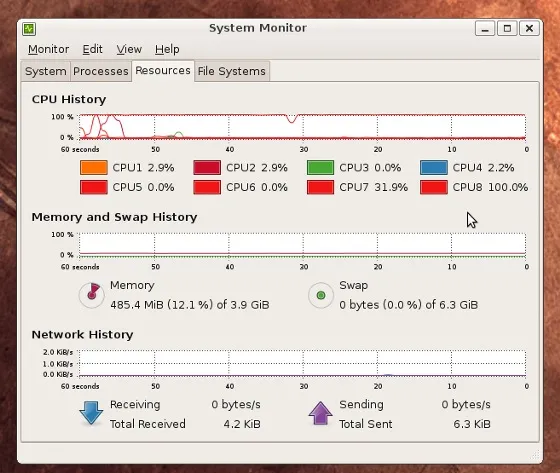Open the Monitor menu
This screenshot has height=473, width=560.
[x=49, y=49]
